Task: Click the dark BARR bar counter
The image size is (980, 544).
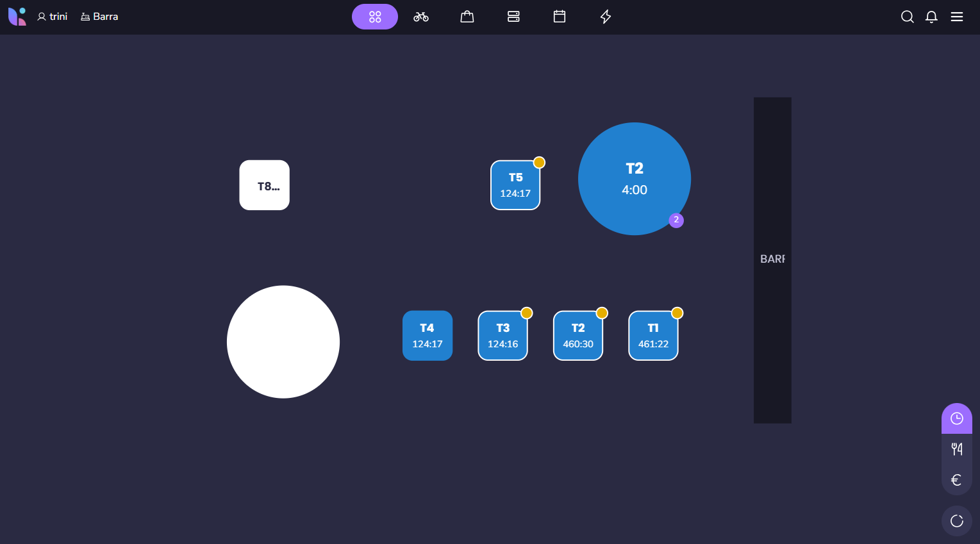Action: pyautogui.click(x=772, y=260)
